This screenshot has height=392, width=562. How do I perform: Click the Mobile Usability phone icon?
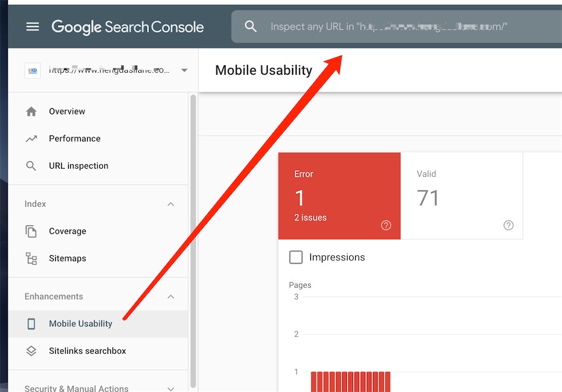(31, 324)
